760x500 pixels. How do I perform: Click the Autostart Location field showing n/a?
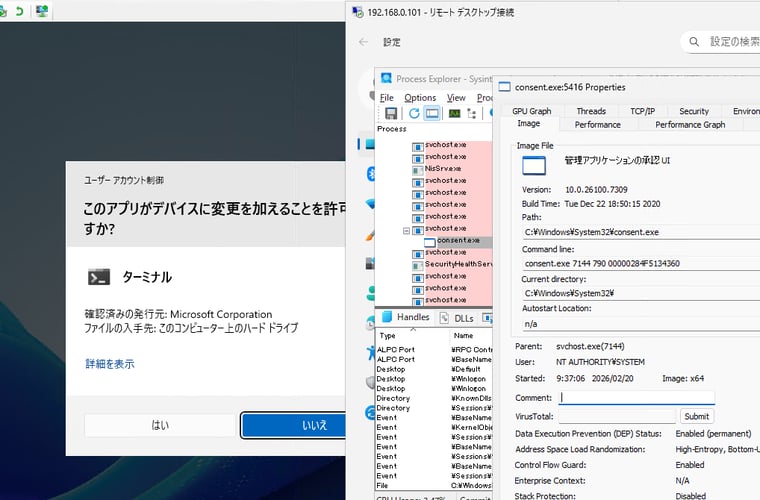(641, 324)
